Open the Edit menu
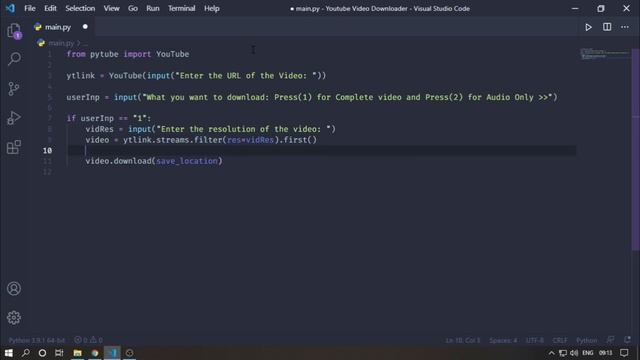The image size is (640, 360). (50, 8)
